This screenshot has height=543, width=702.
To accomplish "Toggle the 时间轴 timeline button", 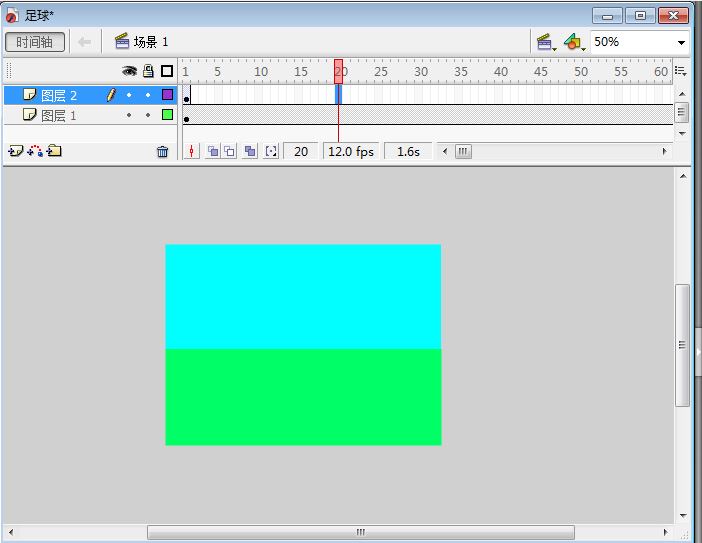I will point(35,42).
